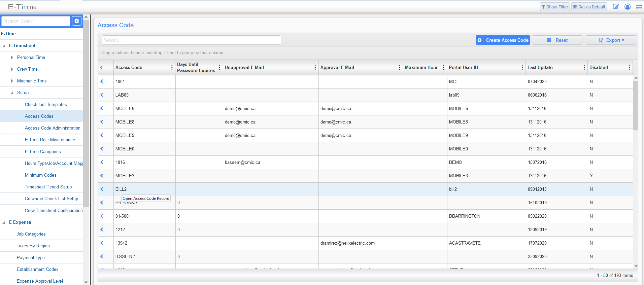Viewport: 644px width, 285px height.
Task: Expand the Personal Time tree node
Action: (12, 58)
